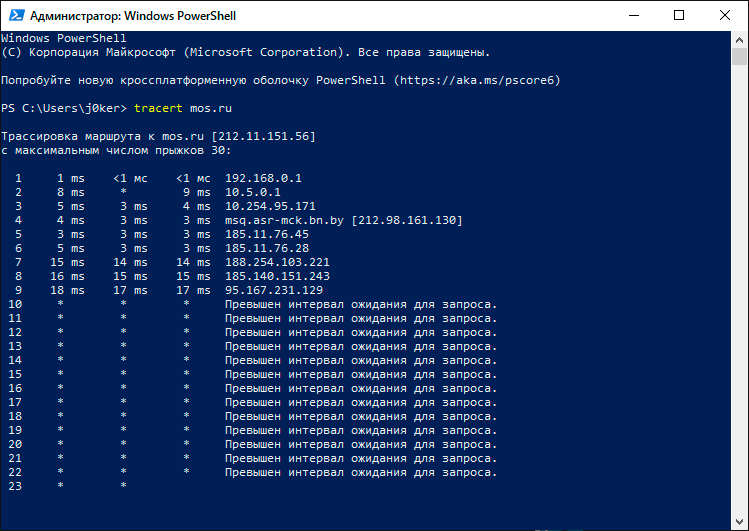Click the timeout message on hop 10
The image size is (749, 531).
[x=360, y=304]
